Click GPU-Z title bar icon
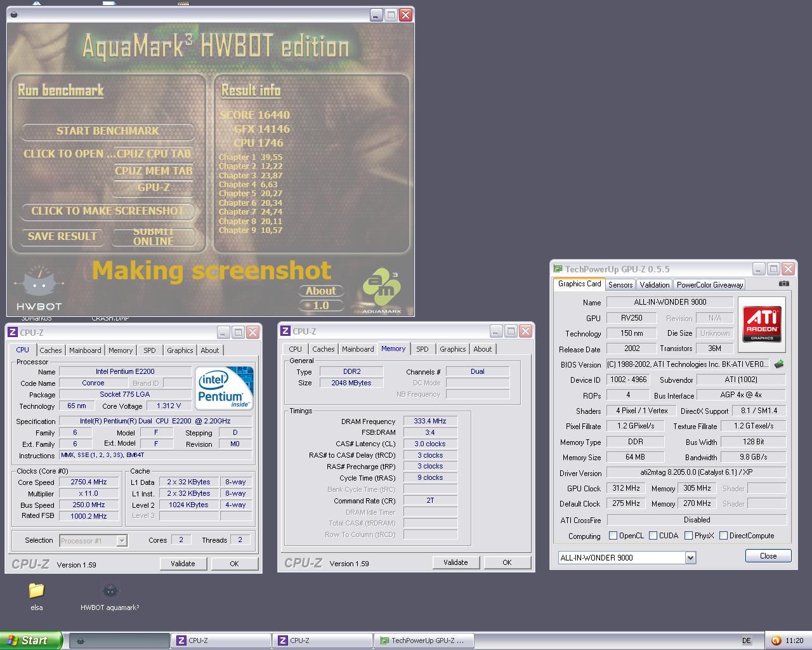This screenshot has width=812, height=650. point(558,269)
